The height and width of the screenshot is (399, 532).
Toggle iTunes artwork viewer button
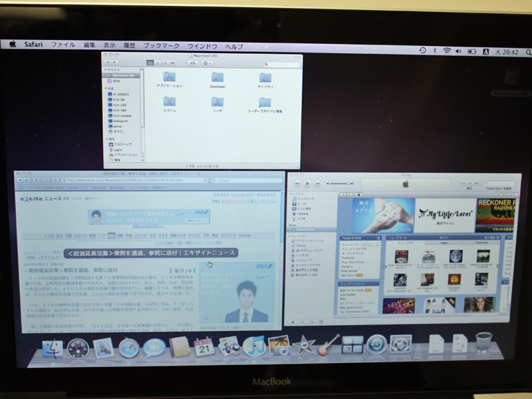321,322
